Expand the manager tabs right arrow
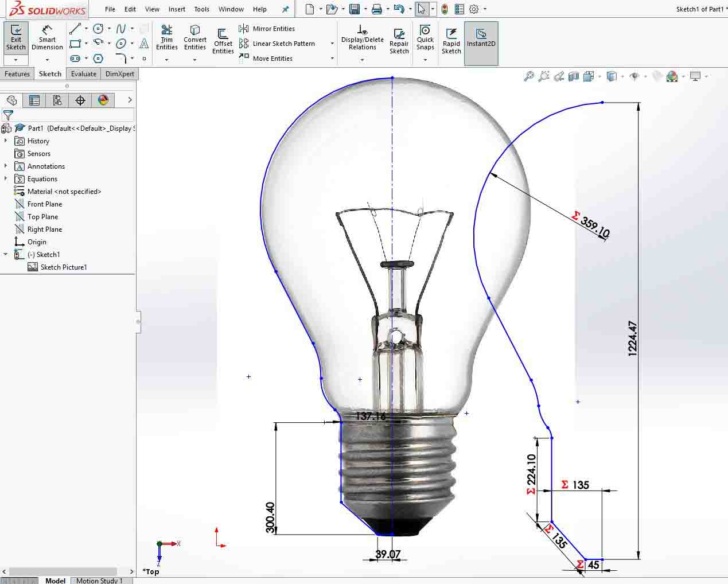The image size is (728, 584). (x=130, y=100)
